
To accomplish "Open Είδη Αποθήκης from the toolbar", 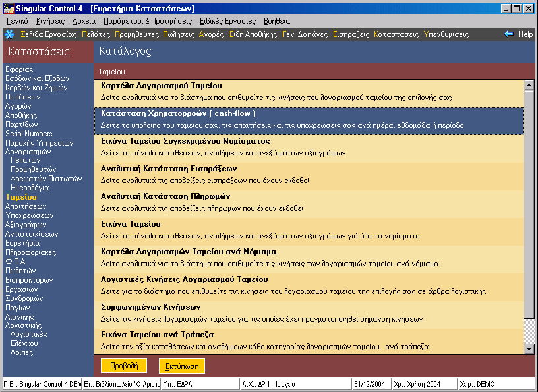I will tap(253, 34).
